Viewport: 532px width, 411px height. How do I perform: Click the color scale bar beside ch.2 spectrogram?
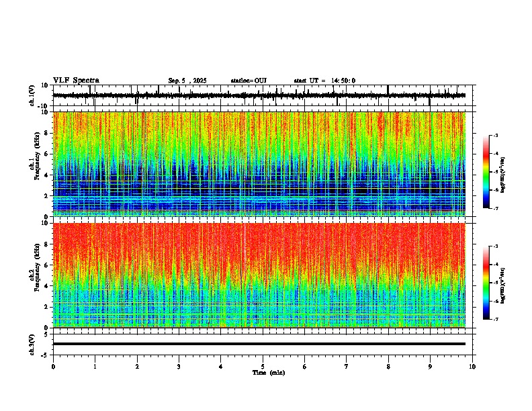486,283
